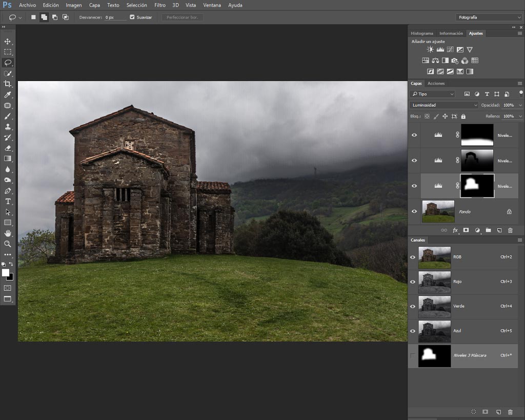The height and width of the screenshot is (420, 525).
Task: Select the Crop tool
Action: pos(7,84)
